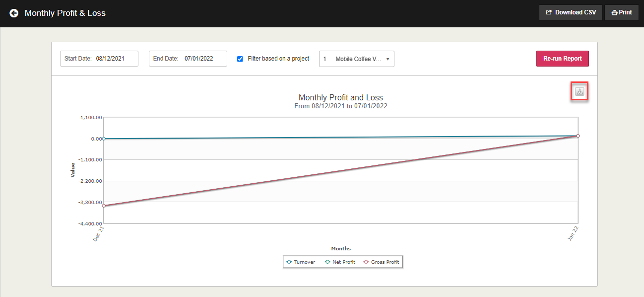This screenshot has height=297, width=644.
Task: Click the back arrow icon
Action: pos(14,13)
